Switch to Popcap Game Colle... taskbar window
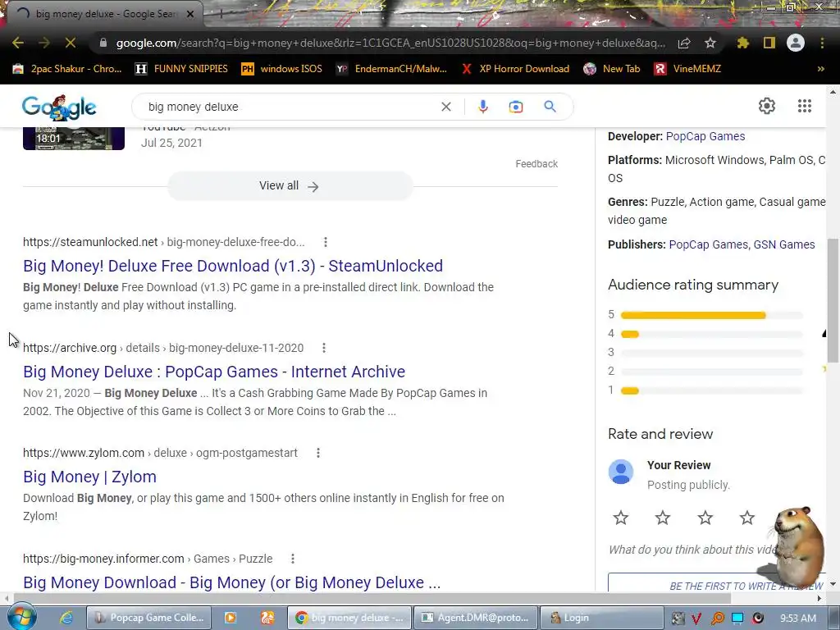Screen dimensions: 840x630 coord(149,618)
